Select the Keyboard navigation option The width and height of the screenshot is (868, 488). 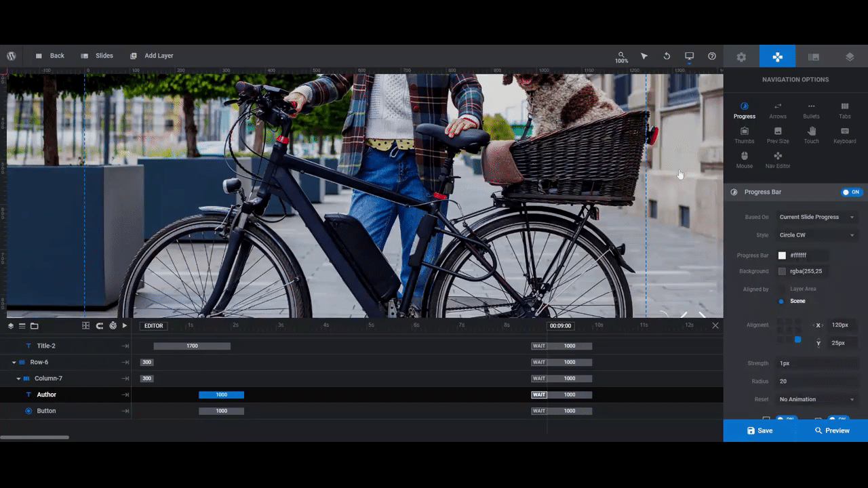click(x=845, y=136)
